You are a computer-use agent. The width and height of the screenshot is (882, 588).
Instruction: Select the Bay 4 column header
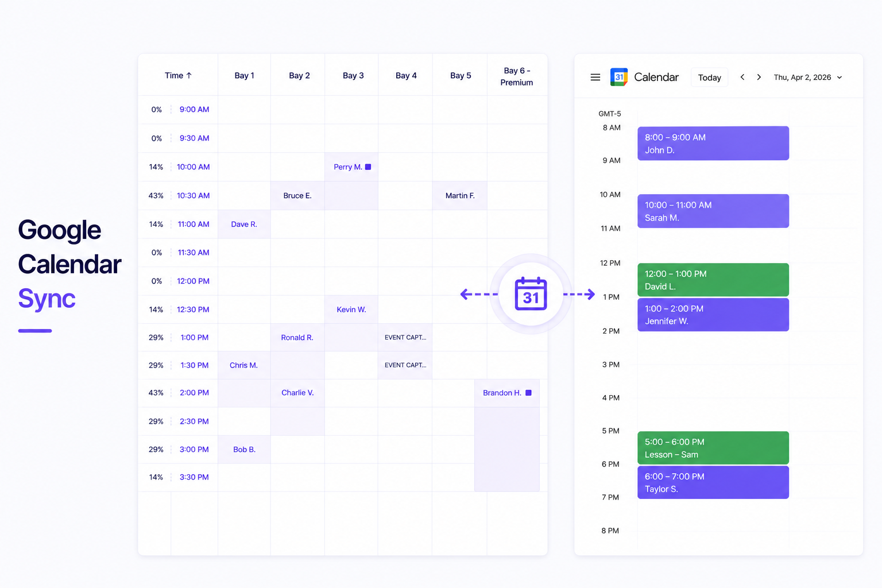point(406,75)
